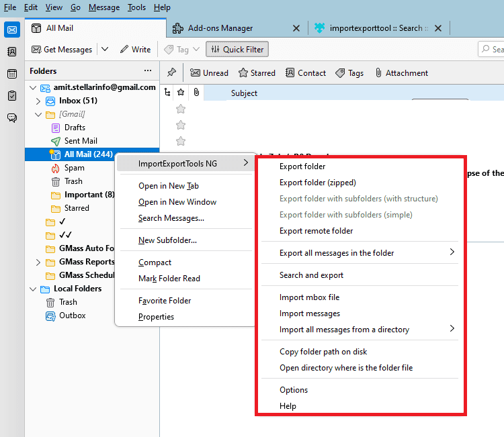Image resolution: width=504 pixels, height=437 pixels.
Task: Toggle the Unread quick filter
Action: (x=209, y=73)
